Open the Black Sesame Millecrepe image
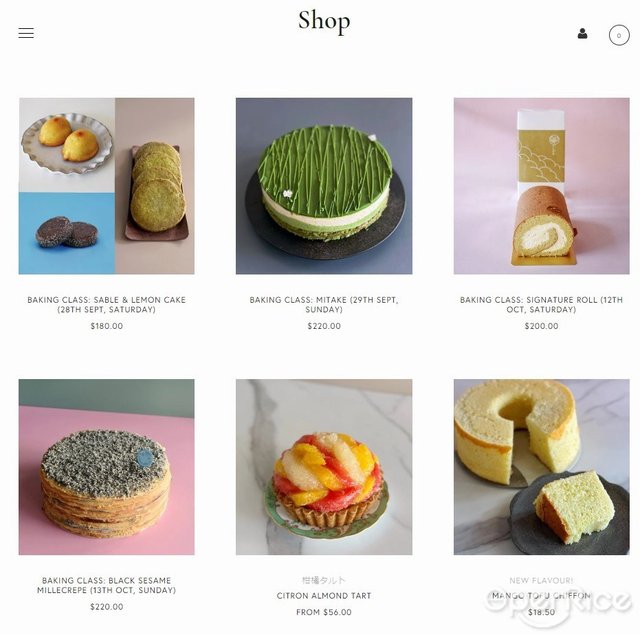Viewport: 640px width, 635px height. click(107, 467)
